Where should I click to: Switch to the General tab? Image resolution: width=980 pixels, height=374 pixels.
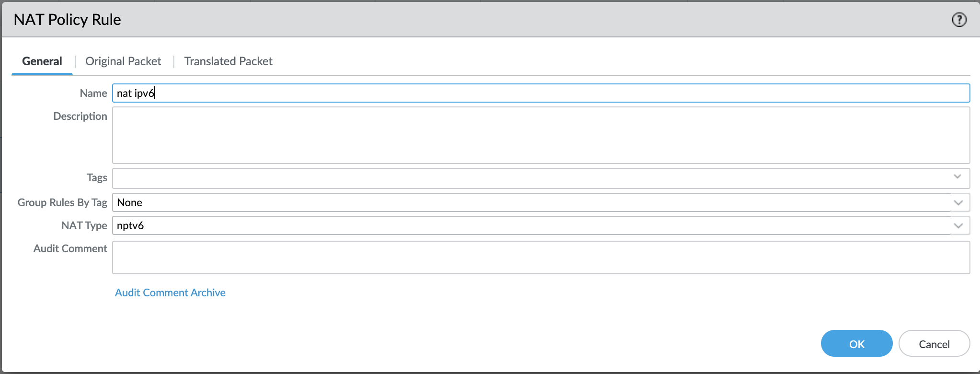coord(42,61)
